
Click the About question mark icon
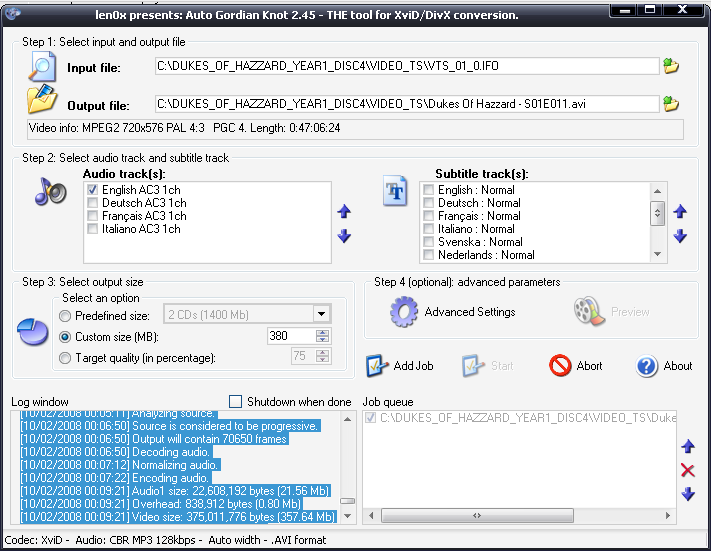[x=647, y=366]
